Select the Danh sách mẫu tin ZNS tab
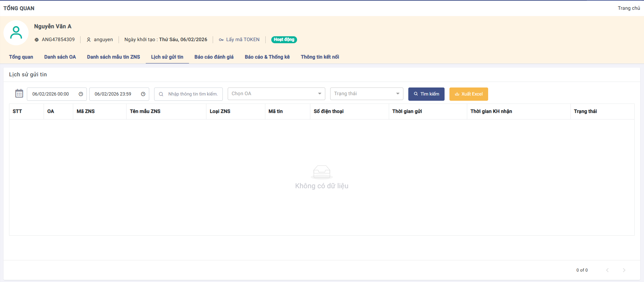This screenshot has width=644, height=282. click(x=113, y=57)
